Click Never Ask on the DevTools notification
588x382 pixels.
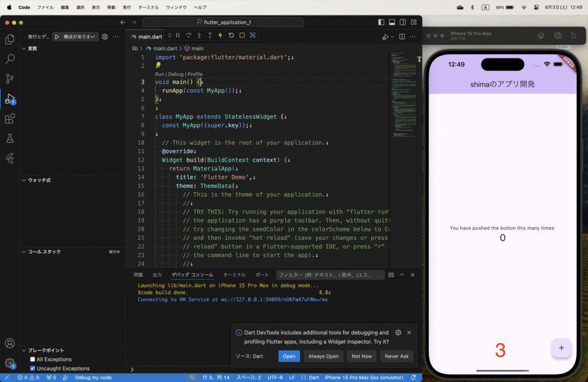point(397,356)
